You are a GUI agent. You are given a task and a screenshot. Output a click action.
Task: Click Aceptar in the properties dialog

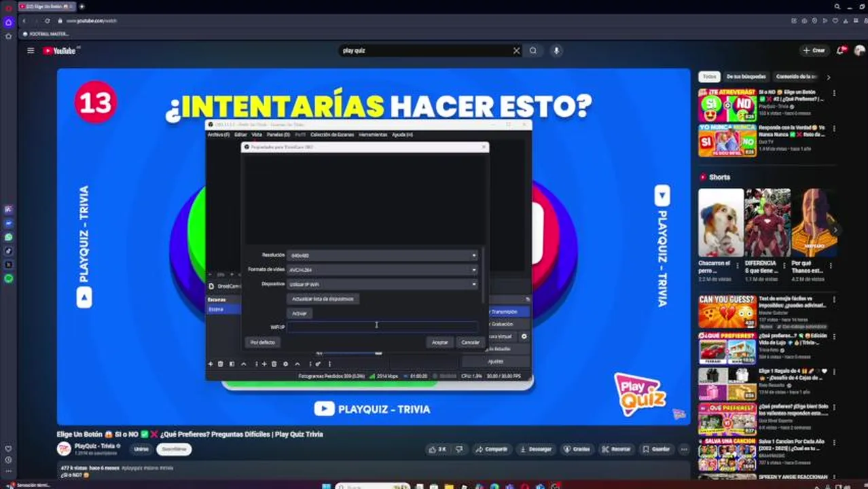[440, 342]
